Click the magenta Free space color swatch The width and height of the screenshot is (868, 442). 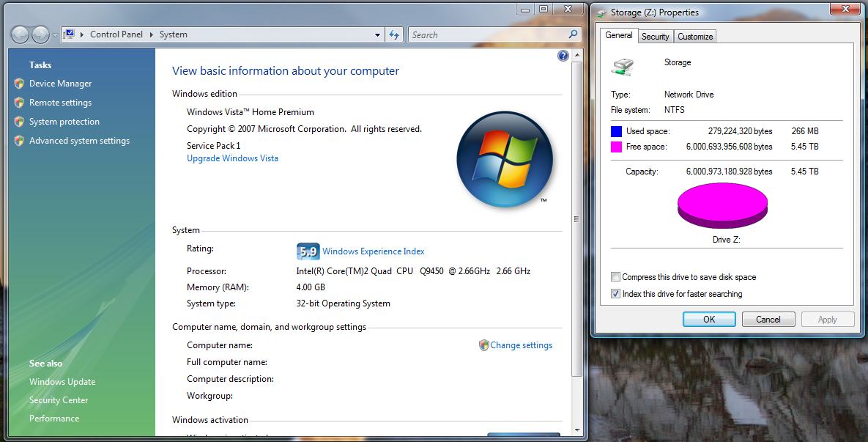pyautogui.click(x=616, y=147)
